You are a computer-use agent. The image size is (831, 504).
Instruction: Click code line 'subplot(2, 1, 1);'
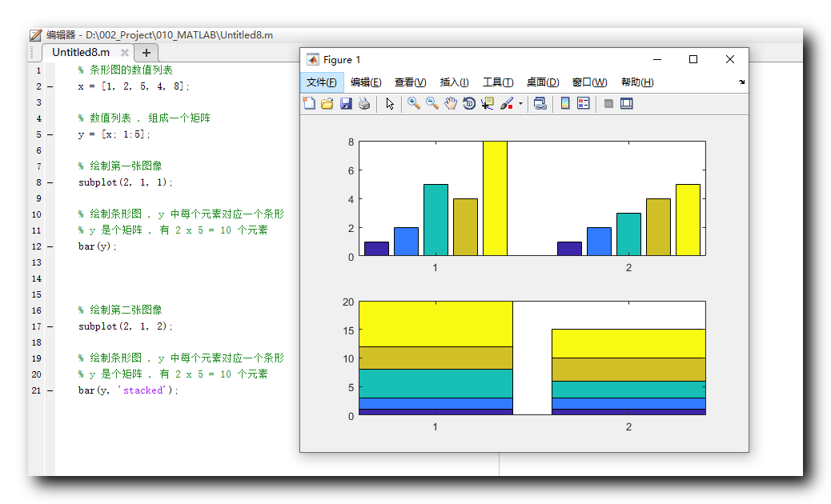click(x=126, y=182)
